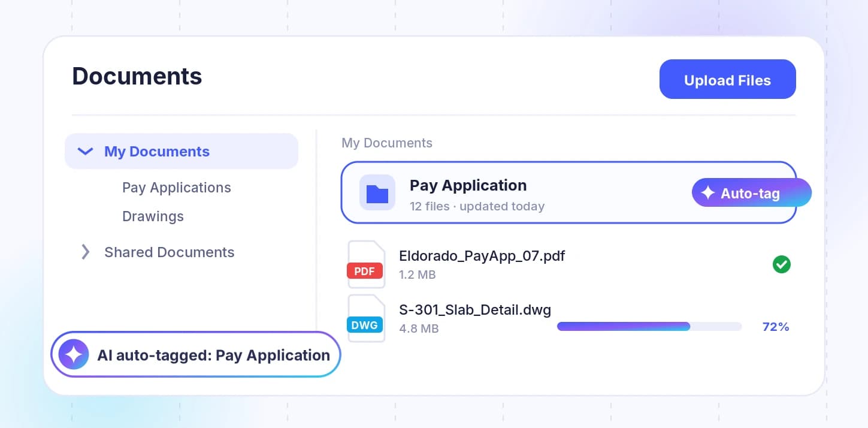Image resolution: width=868 pixels, height=428 pixels.
Task: Select the Eldorado_PayApp_07.pdf file name
Action: [x=482, y=256]
